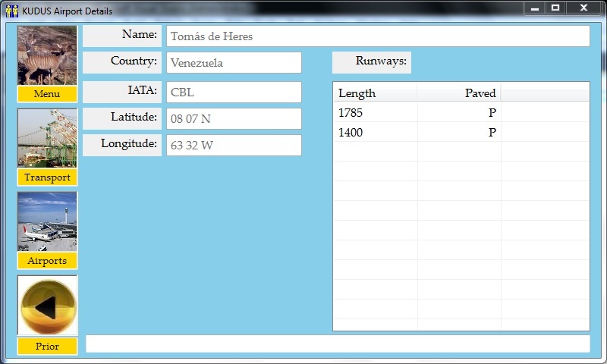
Task: Click the shipping port Transport image
Action: pos(47,138)
